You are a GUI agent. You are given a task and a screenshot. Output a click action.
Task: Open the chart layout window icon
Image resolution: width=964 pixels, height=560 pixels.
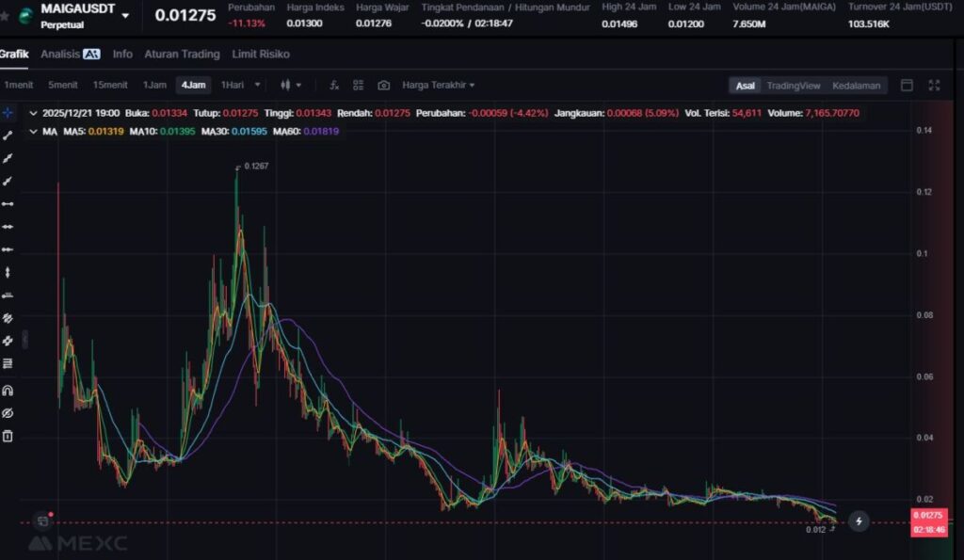tap(907, 85)
